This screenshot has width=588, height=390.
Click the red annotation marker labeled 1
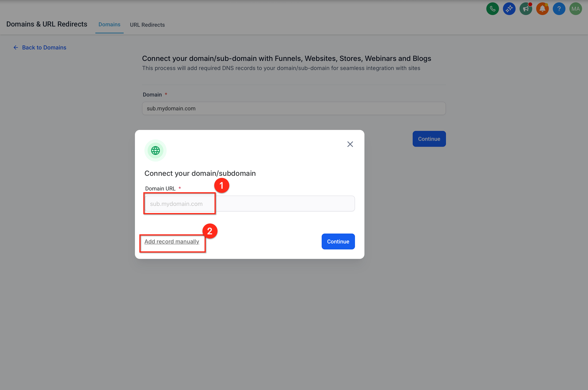[222, 185]
